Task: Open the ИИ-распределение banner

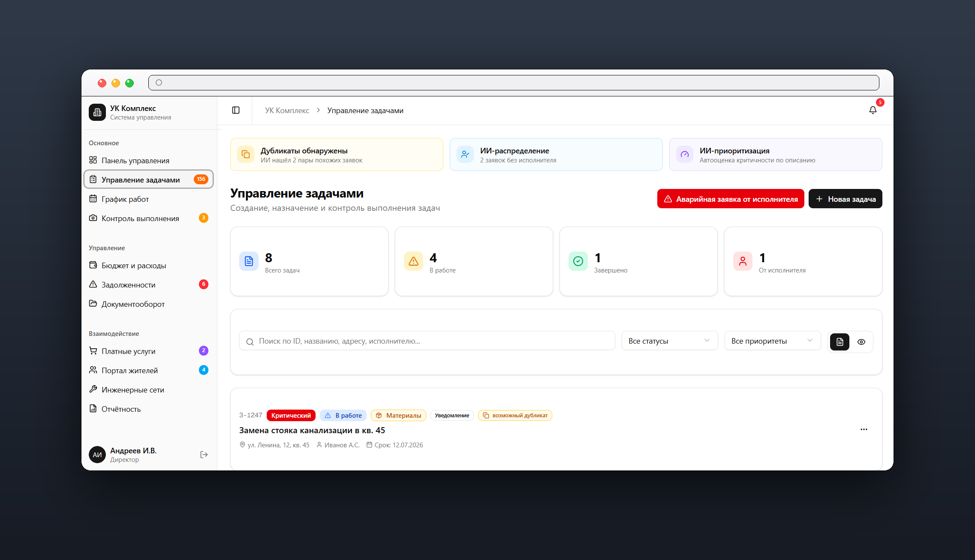Action: pos(556,154)
